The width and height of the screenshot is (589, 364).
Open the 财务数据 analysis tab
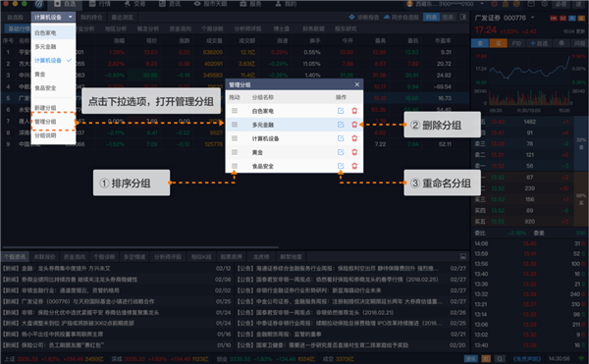pos(313,28)
